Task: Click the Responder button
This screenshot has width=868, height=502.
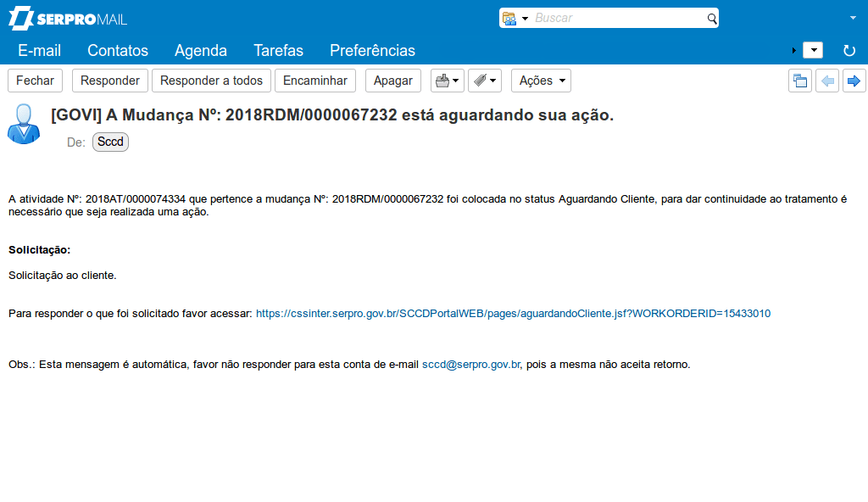Action: point(110,81)
